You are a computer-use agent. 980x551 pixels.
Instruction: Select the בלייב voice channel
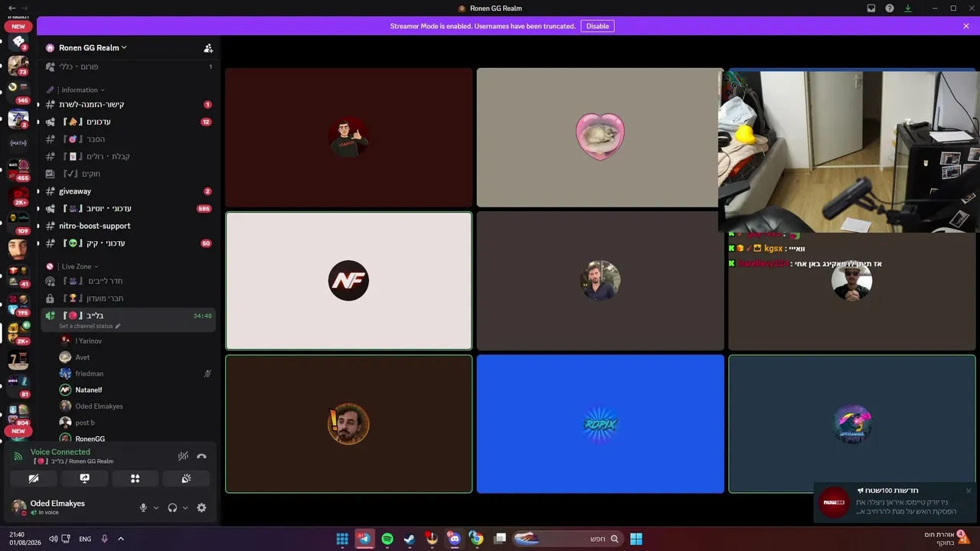pos(128,315)
